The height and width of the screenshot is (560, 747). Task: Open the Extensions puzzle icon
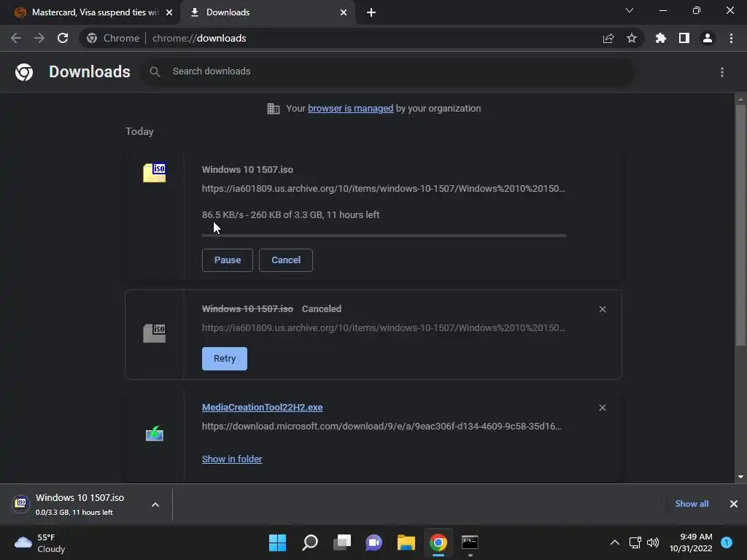tap(661, 38)
